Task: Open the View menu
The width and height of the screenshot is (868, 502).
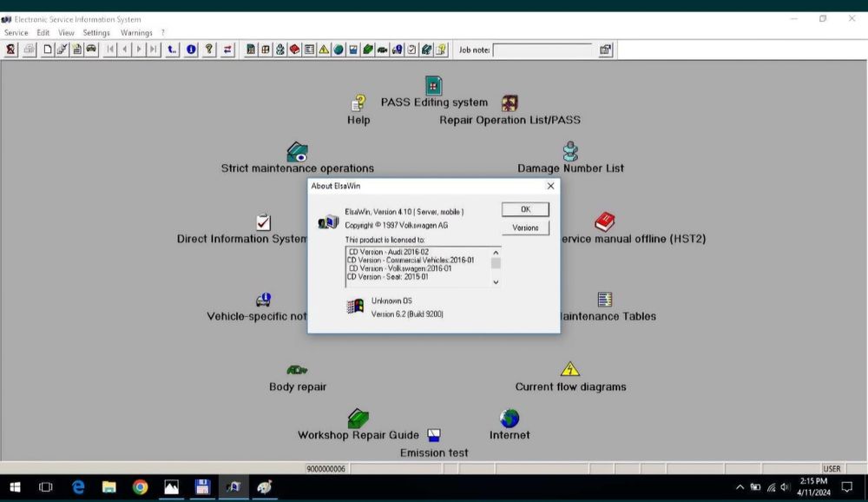Action: tap(66, 33)
